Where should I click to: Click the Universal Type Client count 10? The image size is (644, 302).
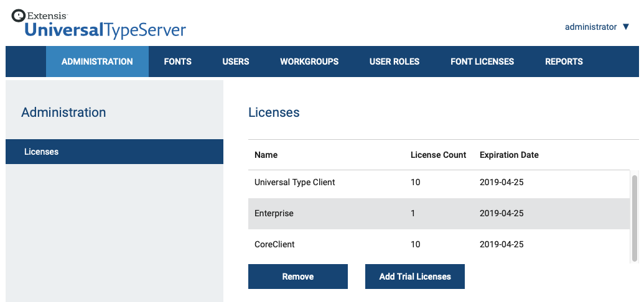[415, 182]
